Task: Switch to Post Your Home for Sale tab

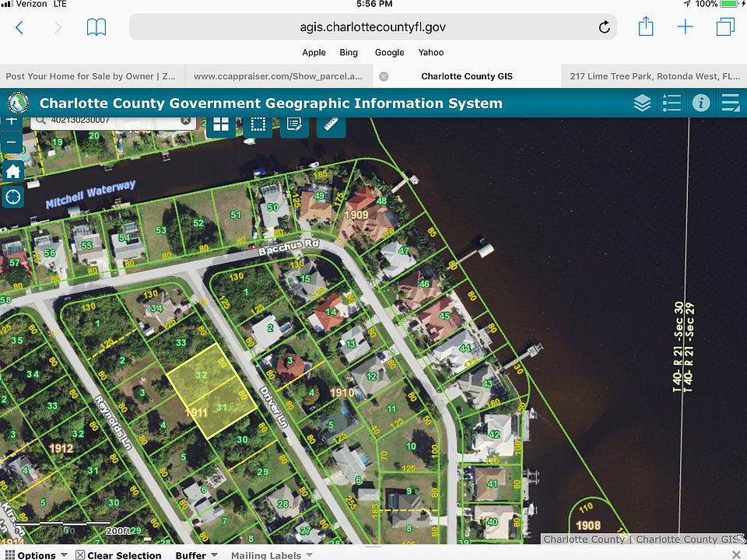Action: click(92, 76)
